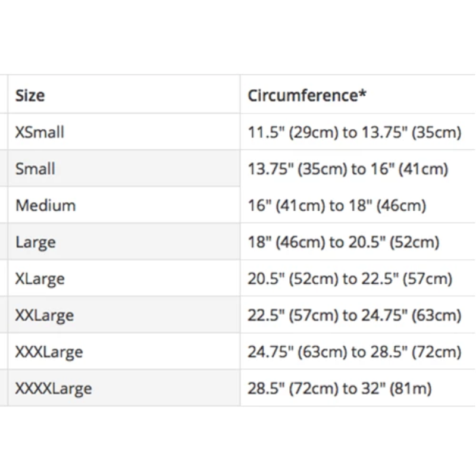Select the XSmall size cell

click(x=40, y=132)
